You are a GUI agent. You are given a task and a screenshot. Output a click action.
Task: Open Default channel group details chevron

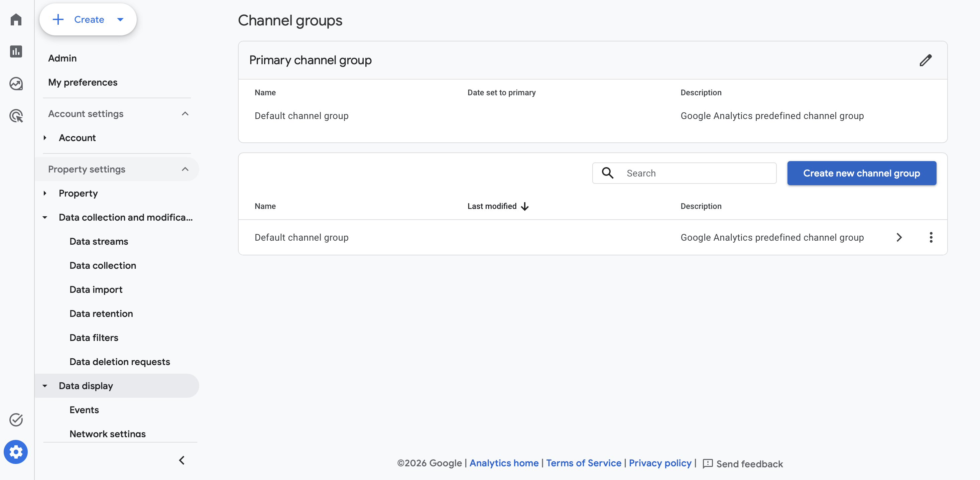(x=899, y=237)
